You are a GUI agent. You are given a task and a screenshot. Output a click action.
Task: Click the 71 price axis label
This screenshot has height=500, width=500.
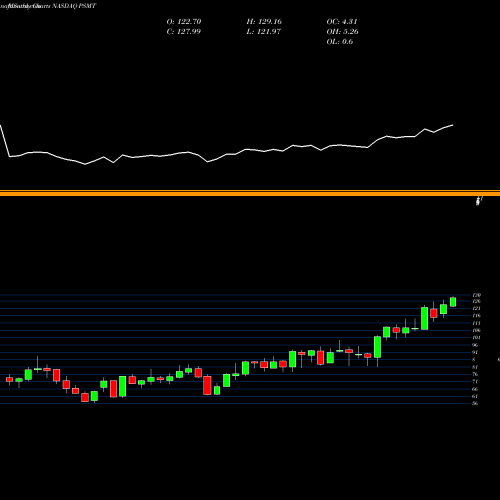pos(475,382)
